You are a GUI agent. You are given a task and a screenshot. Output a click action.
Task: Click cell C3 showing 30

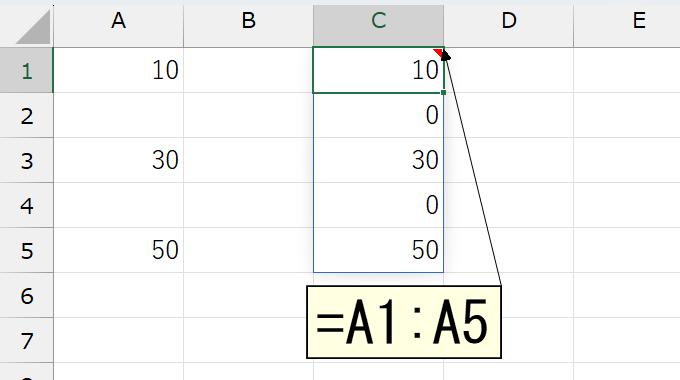point(379,161)
